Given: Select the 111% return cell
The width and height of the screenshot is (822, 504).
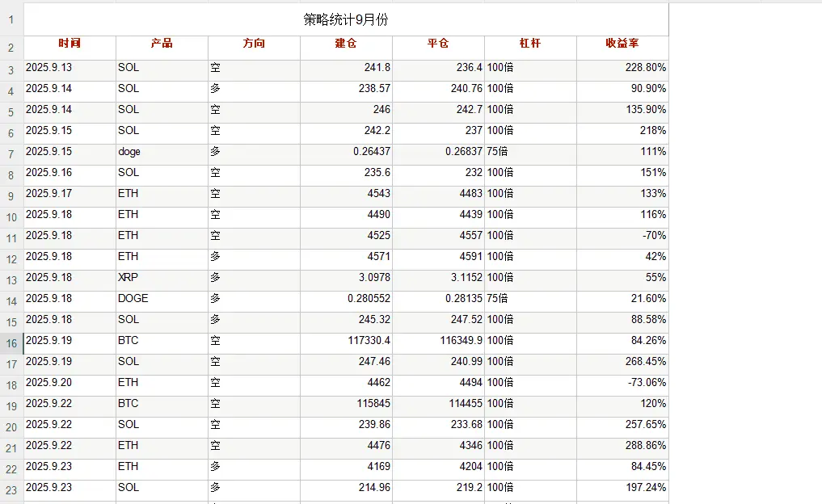Looking at the screenshot, I should (x=623, y=154).
